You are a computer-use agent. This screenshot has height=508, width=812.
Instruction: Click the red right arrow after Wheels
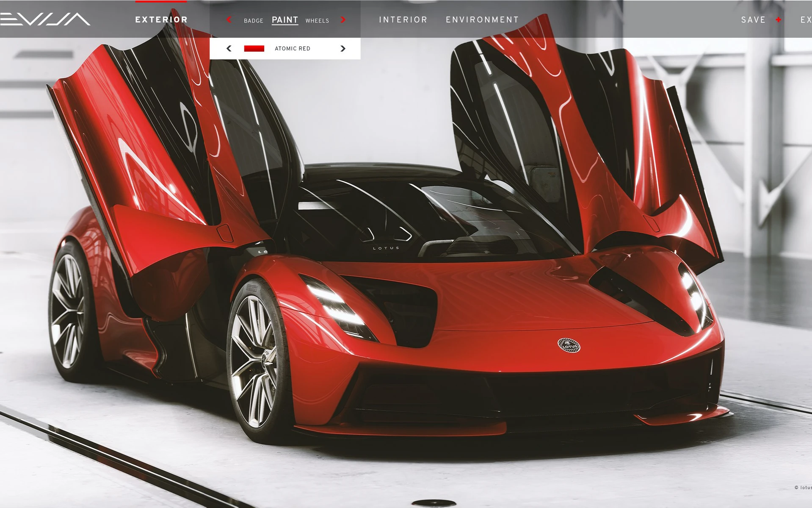click(x=343, y=19)
